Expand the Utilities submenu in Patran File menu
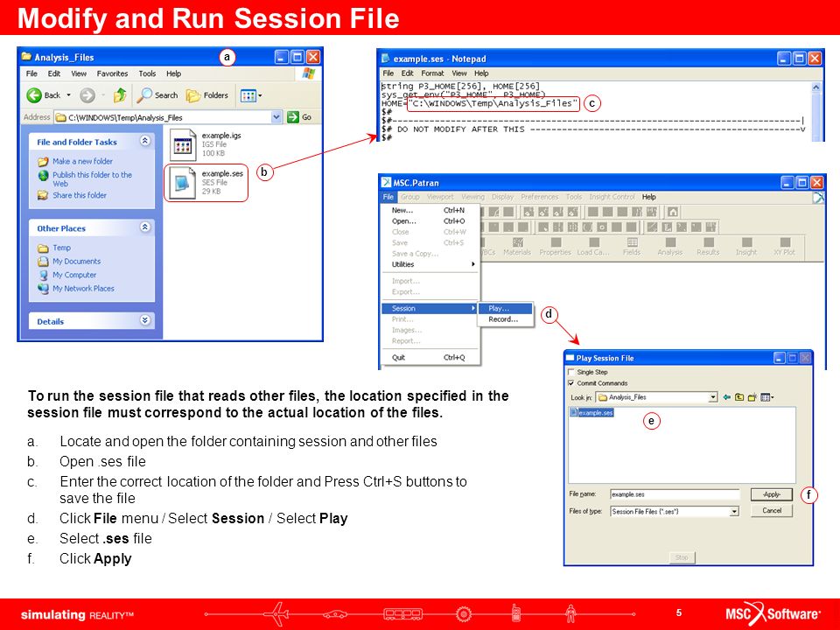This screenshot has height=630, width=840. [x=431, y=264]
